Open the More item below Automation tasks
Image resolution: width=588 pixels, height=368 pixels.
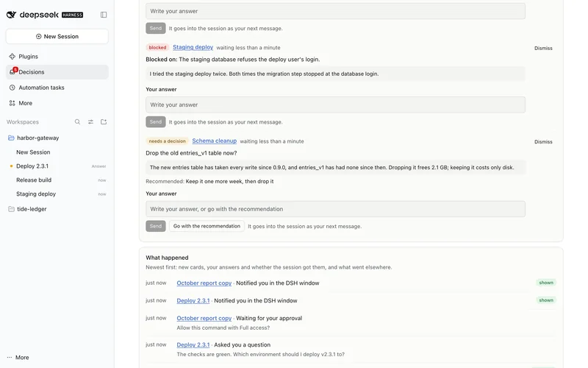tap(57, 103)
